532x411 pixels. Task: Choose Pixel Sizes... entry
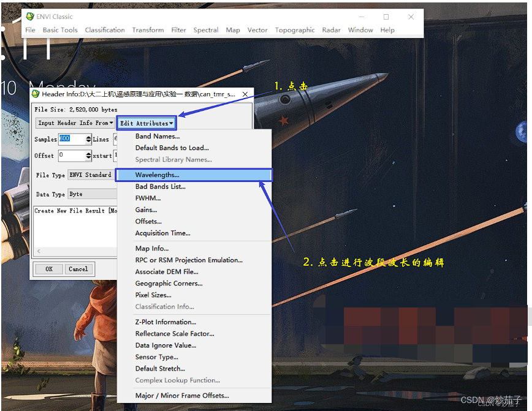point(153,295)
